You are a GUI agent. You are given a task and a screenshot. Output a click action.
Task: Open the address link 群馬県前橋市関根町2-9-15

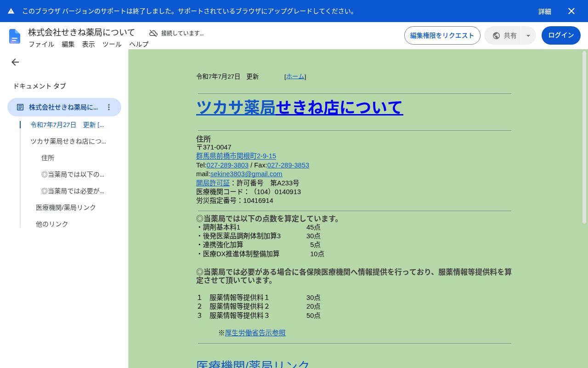pyautogui.click(x=236, y=156)
